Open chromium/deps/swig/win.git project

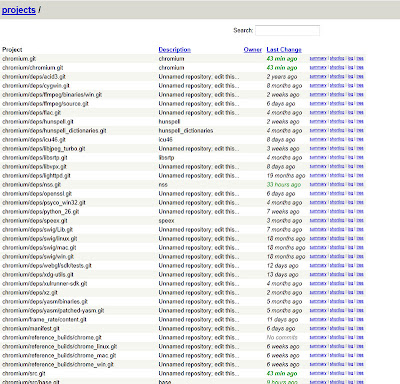coord(38,257)
